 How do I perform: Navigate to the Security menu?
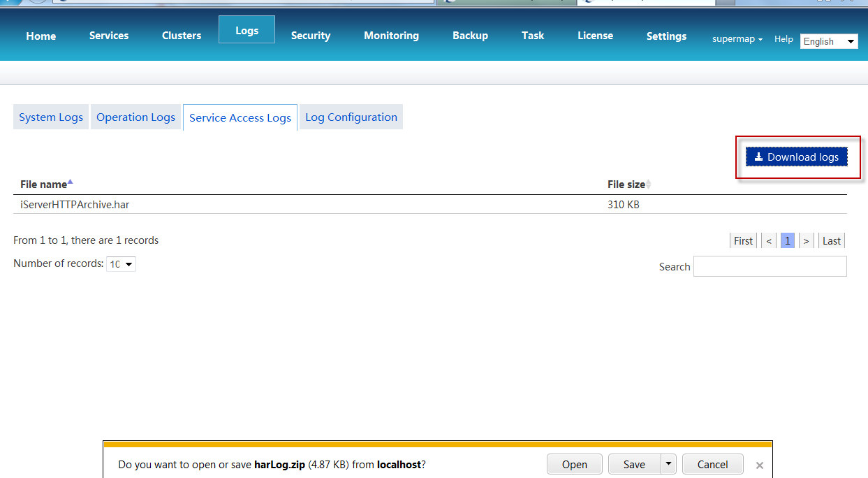coord(311,36)
